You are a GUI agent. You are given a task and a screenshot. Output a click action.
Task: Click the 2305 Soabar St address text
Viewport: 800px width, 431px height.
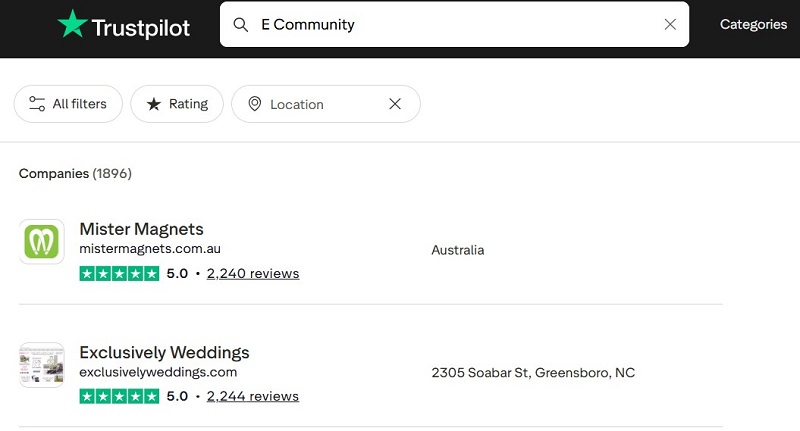click(533, 373)
